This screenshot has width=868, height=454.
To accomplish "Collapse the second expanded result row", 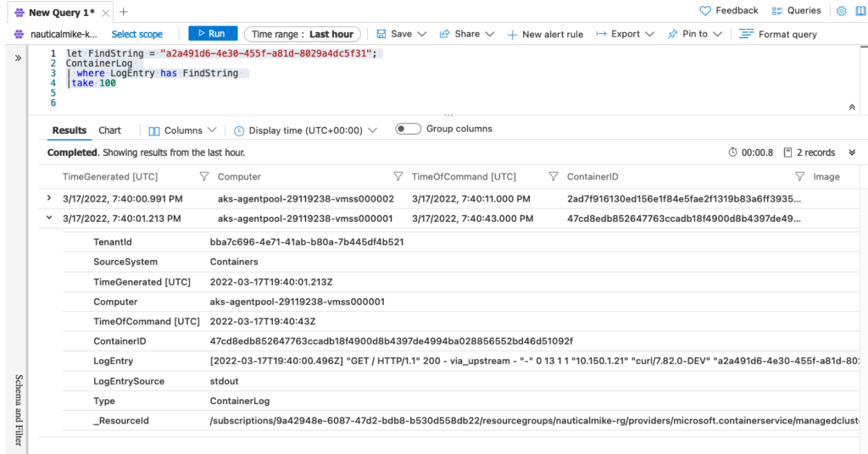I will click(x=49, y=218).
